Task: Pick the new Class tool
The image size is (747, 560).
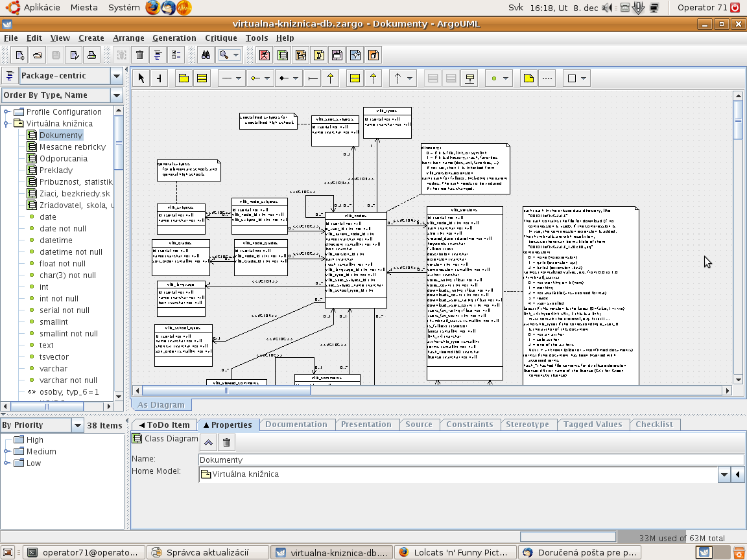Action: (202, 78)
